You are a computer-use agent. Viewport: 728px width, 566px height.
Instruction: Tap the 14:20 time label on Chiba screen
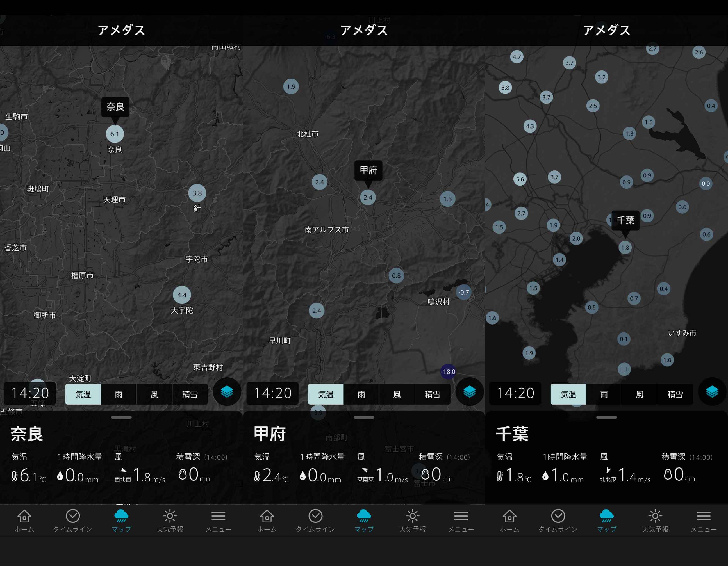pos(515,393)
